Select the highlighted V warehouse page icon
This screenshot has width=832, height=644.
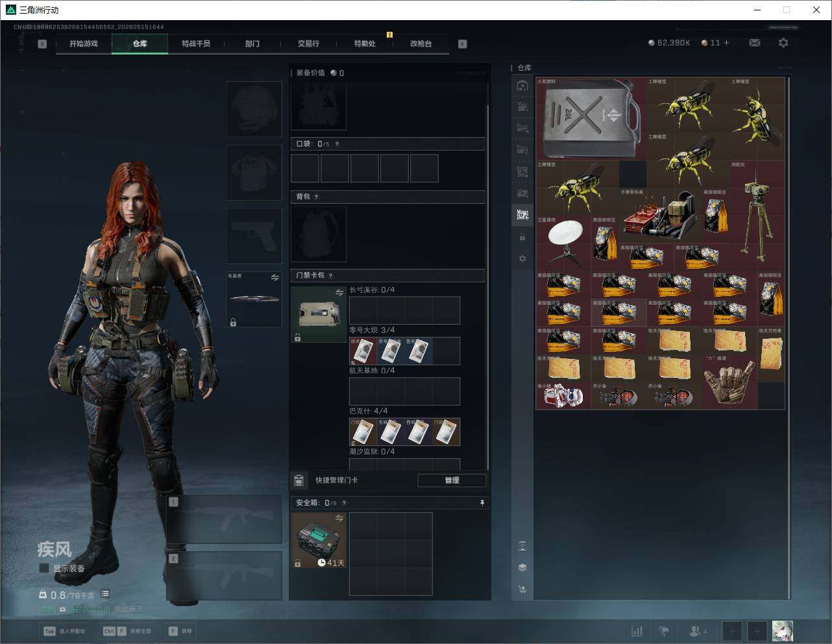click(x=522, y=214)
